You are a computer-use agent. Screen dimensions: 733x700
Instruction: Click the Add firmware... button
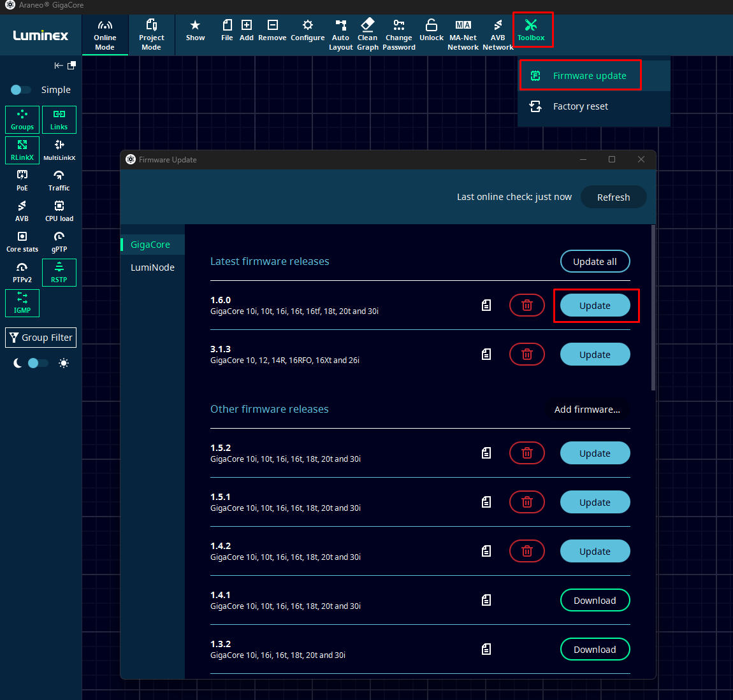(x=587, y=409)
